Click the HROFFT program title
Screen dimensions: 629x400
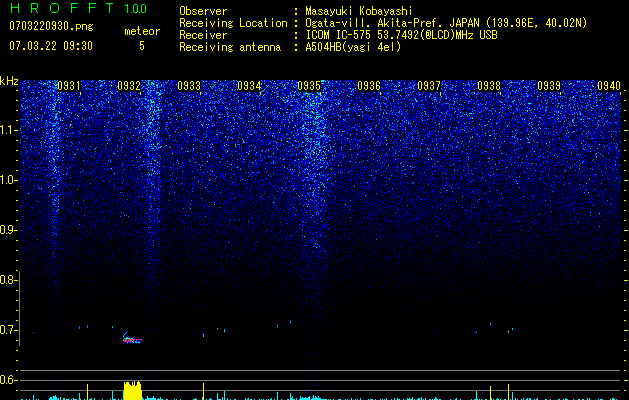pyautogui.click(x=62, y=8)
